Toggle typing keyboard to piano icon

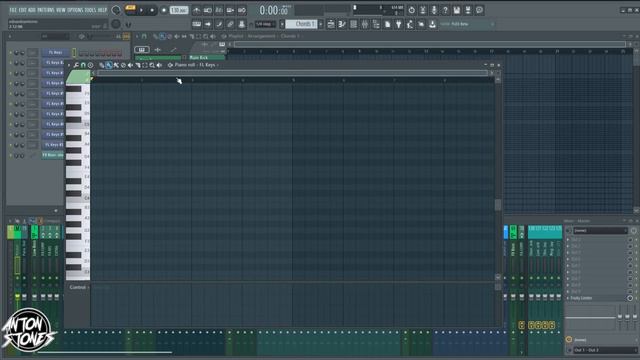click(196, 24)
